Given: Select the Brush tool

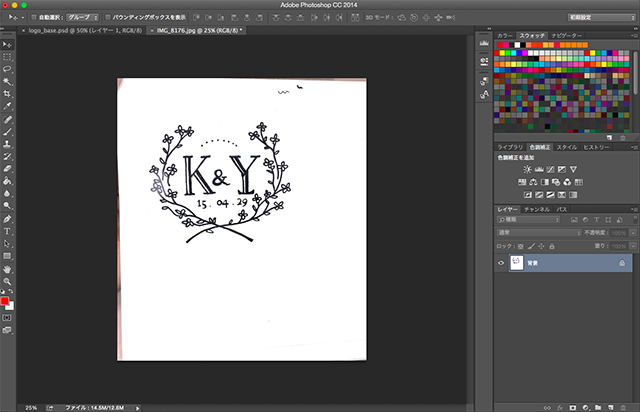Looking at the screenshot, I should (x=7, y=132).
